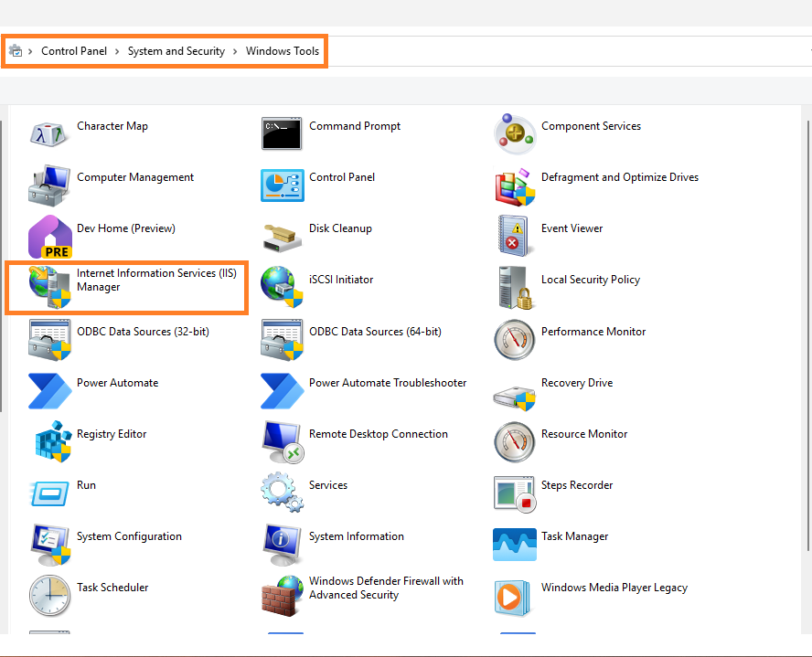812x657 pixels.
Task: Select the Windows Tools breadcrumb segment
Action: click(283, 51)
